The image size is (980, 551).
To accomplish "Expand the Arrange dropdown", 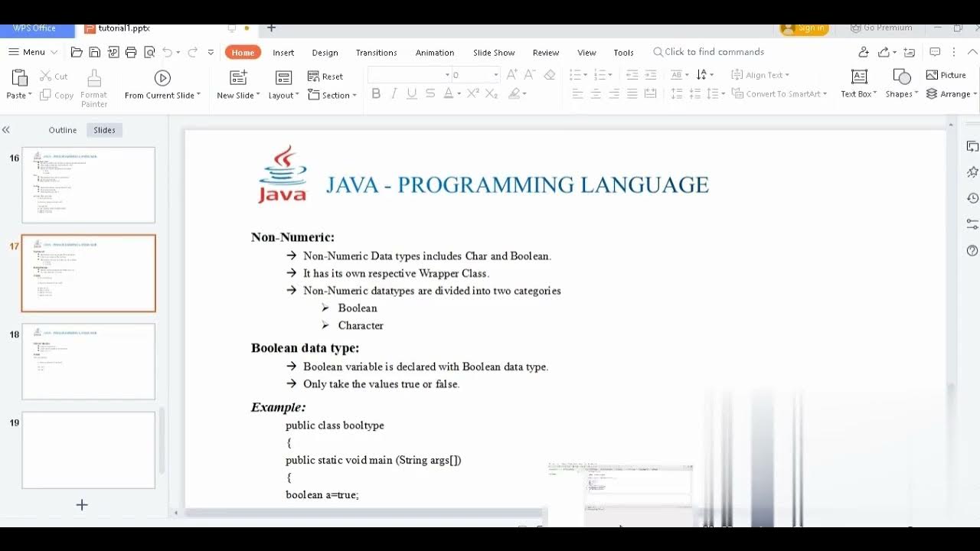I will (975, 94).
